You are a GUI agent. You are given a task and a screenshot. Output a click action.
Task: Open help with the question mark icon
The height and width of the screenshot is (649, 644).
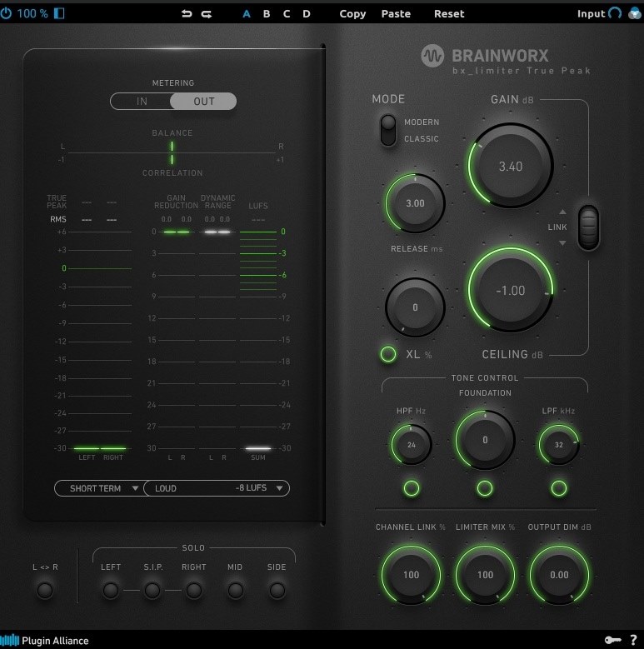(633, 640)
